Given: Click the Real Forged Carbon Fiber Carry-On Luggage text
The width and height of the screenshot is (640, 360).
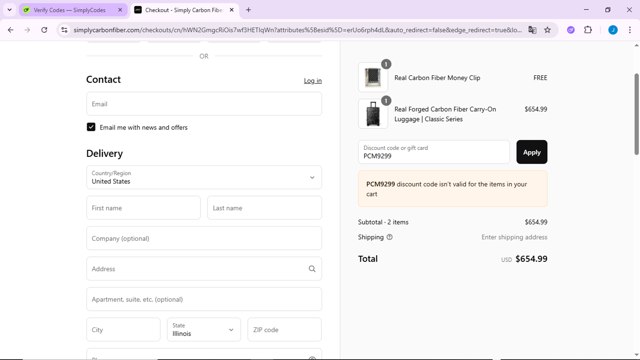Looking at the screenshot, I should tap(445, 114).
